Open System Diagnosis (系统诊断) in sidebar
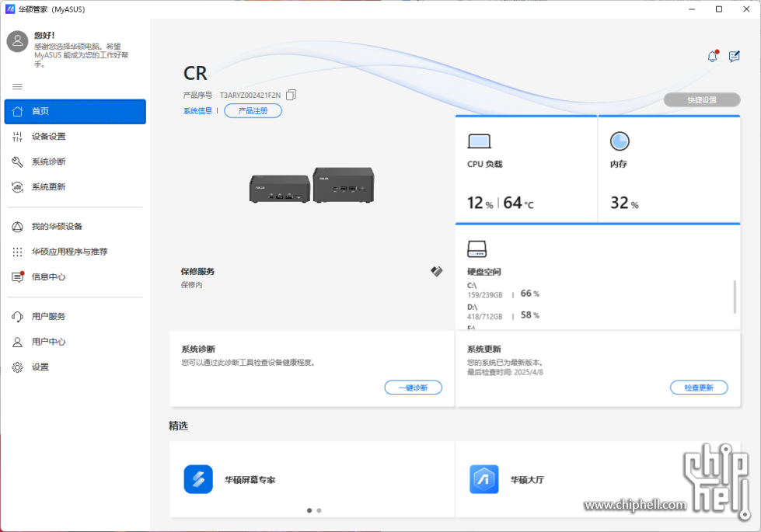Screen dimensions: 761x532 75,162
